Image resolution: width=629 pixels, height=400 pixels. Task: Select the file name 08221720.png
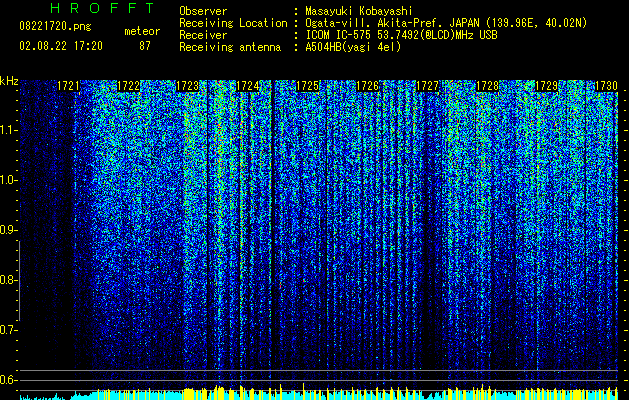(55, 27)
